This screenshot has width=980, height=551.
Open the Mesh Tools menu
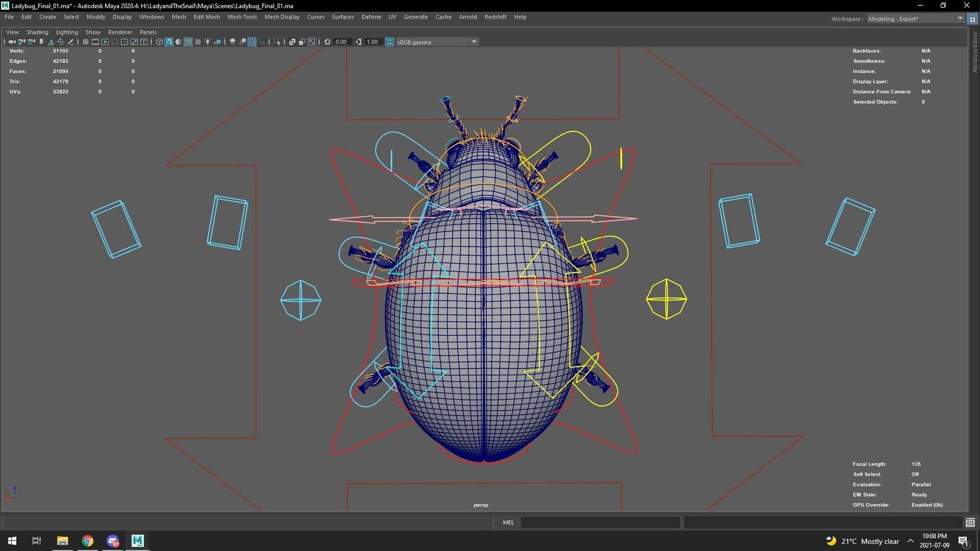(x=242, y=17)
